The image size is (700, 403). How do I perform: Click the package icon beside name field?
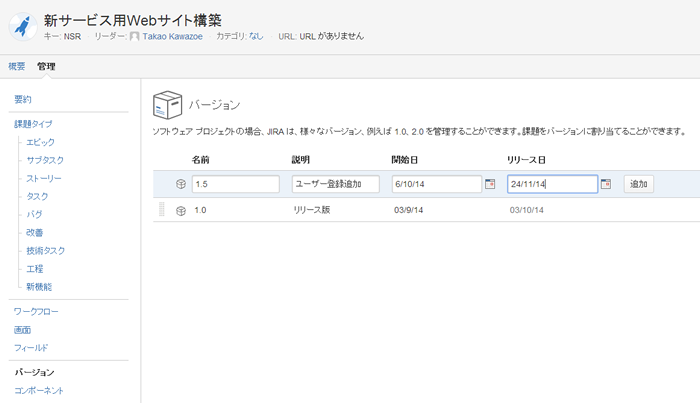pyautogui.click(x=181, y=184)
